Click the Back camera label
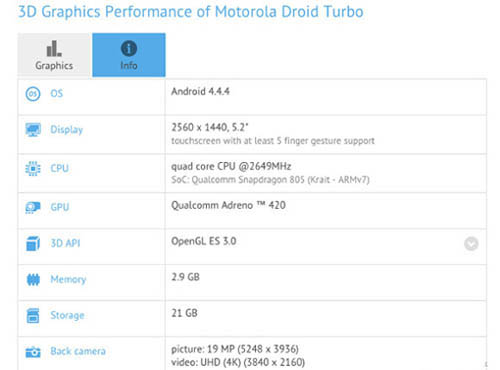Image resolution: width=500 pixels, height=370 pixels. coord(78,351)
